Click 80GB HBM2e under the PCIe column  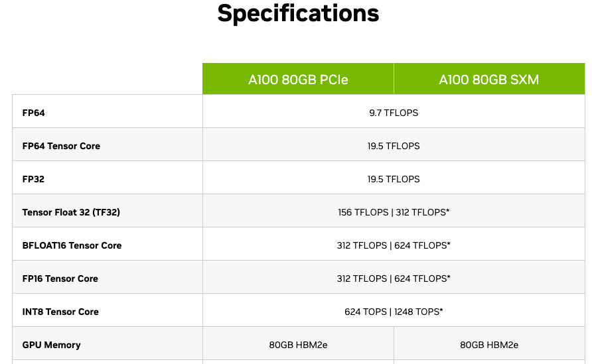pos(298,345)
